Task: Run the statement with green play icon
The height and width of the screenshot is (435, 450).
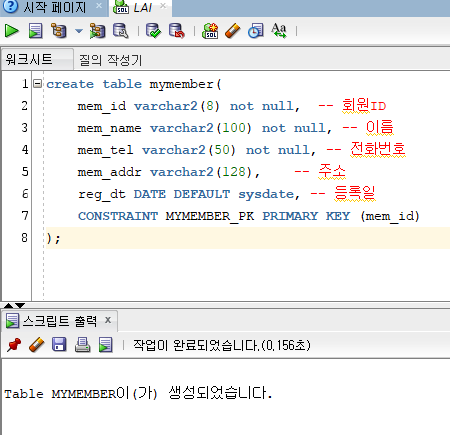Action: (x=12, y=31)
